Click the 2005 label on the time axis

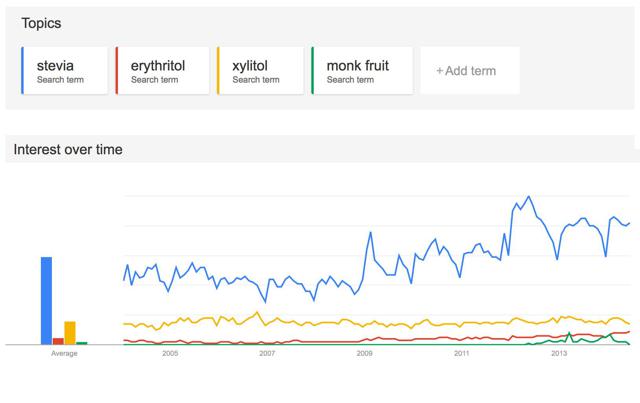tap(170, 353)
